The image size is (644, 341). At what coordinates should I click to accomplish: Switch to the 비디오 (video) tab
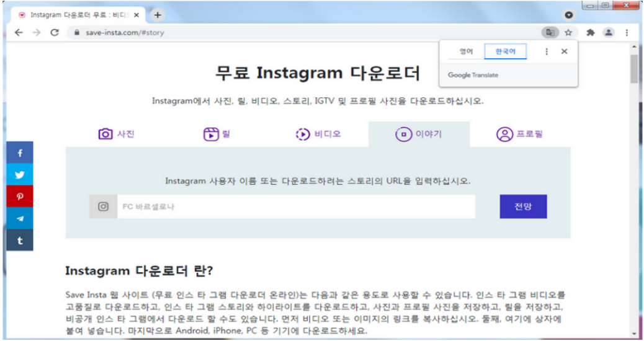point(318,134)
